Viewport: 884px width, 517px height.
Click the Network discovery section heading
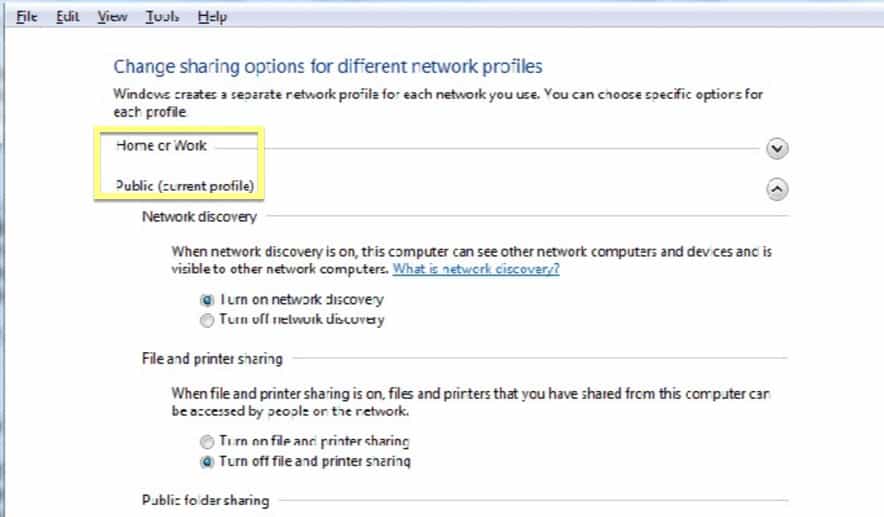tap(199, 216)
